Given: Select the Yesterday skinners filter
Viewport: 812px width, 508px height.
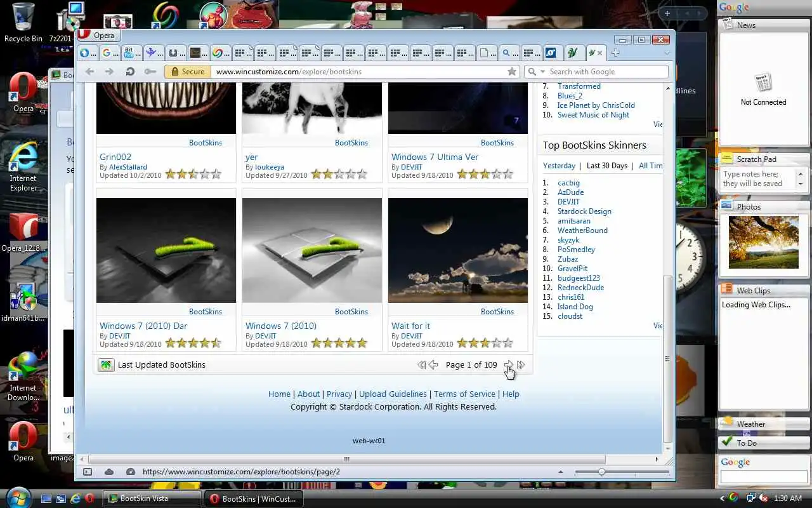Looking at the screenshot, I should 559,166.
